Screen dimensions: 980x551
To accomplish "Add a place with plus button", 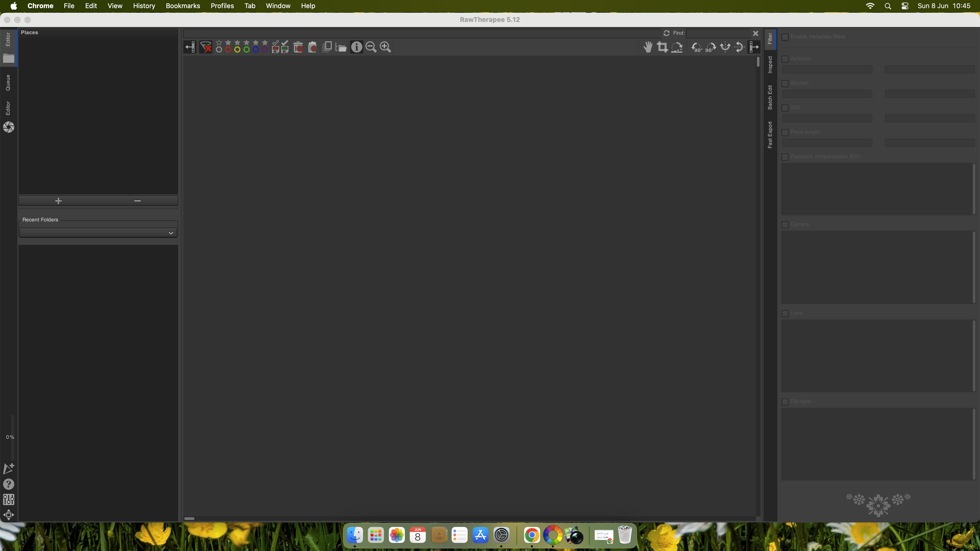I will [x=58, y=201].
